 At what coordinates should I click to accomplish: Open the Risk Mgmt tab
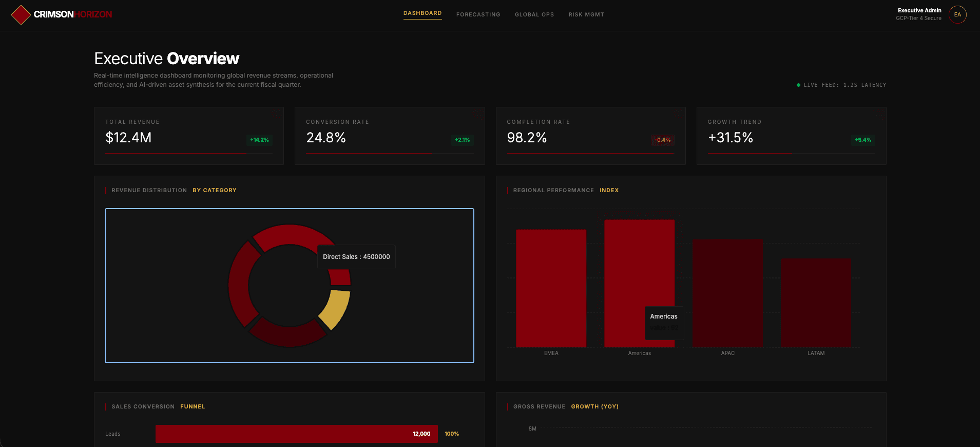click(x=586, y=15)
